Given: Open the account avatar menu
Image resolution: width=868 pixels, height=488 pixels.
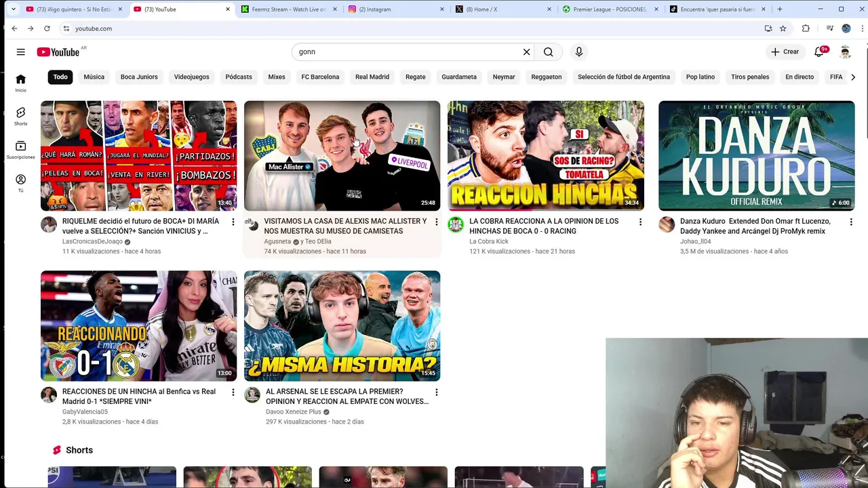Looking at the screenshot, I should click(x=845, y=52).
